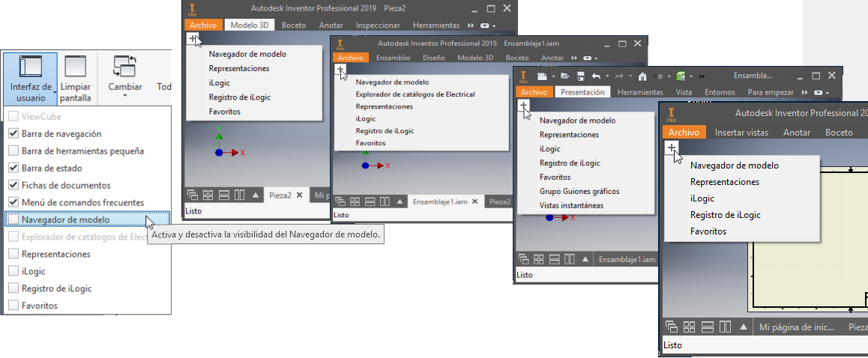The image size is (868, 358).
Task: Check Representaciones in the interface list
Action: coord(13,254)
